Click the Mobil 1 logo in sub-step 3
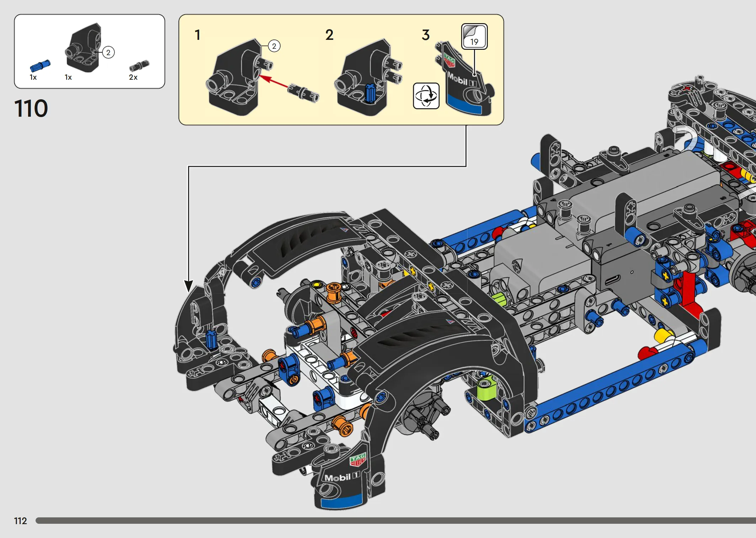This screenshot has width=756, height=538. click(462, 80)
